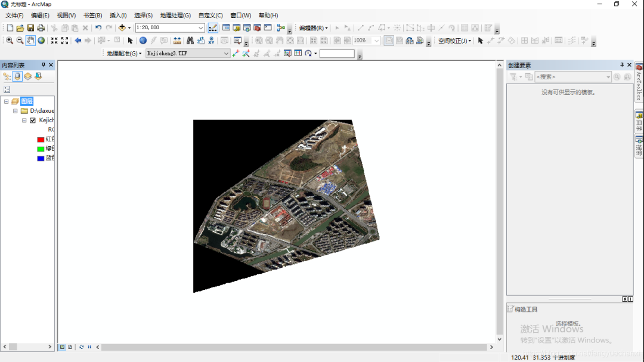Uncheck the Kejicheng layer visibility
Image resolution: width=644 pixels, height=362 pixels.
click(x=33, y=120)
